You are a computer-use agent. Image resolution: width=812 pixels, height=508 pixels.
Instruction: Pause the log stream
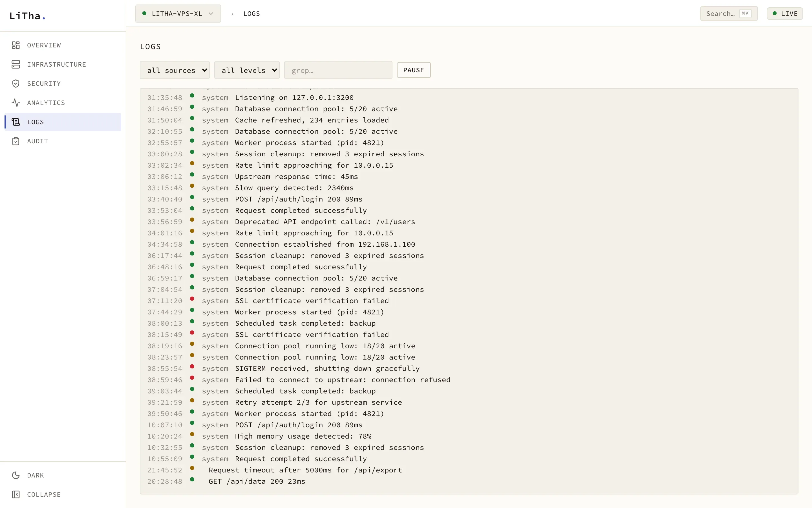[x=414, y=70]
